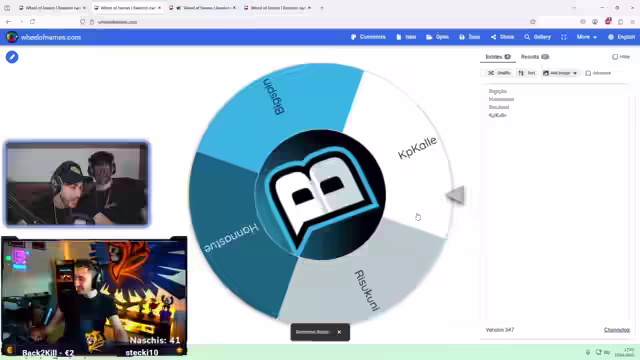Spin the wheel on KpKalle slice
Screen dimensions: 640x360
tap(417, 148)
